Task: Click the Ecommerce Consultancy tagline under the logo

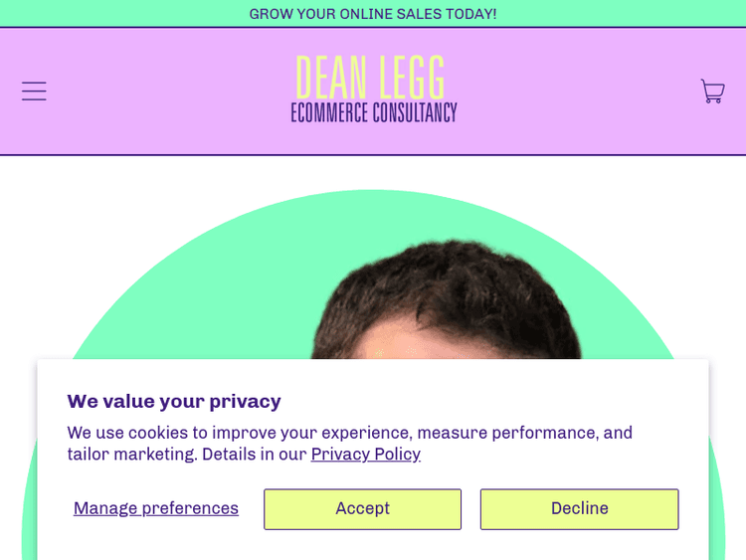Action: tap(373, 112)
